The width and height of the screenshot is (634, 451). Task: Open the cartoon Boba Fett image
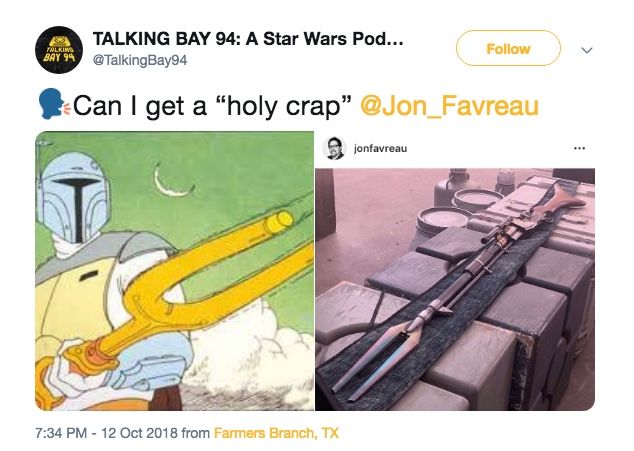click(x=174, y=271)
